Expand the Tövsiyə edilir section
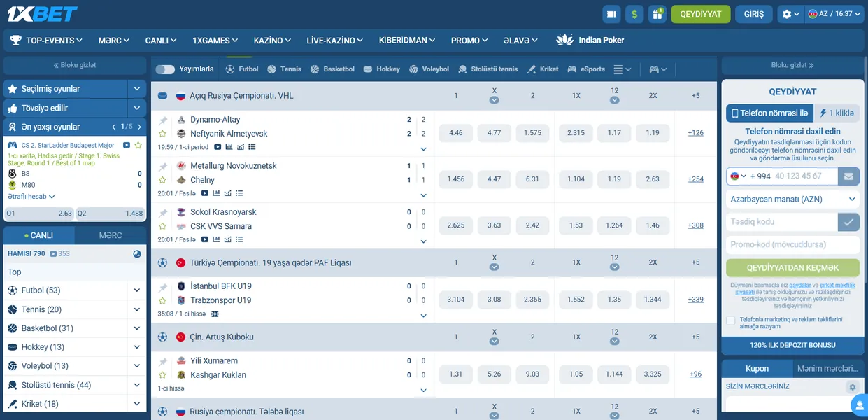 tap(136, 108)
